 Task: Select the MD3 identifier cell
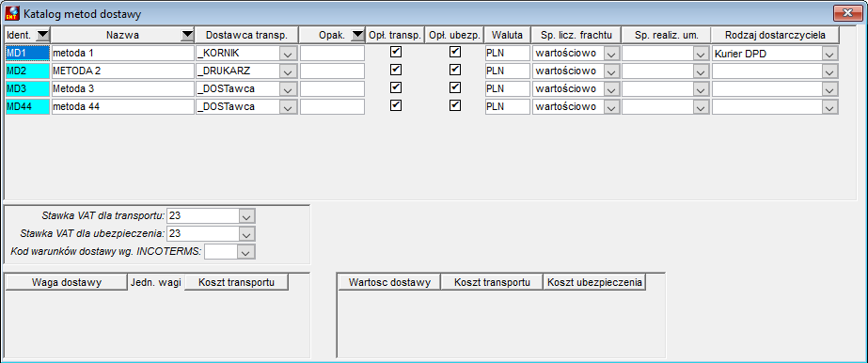tap(27, 88)
